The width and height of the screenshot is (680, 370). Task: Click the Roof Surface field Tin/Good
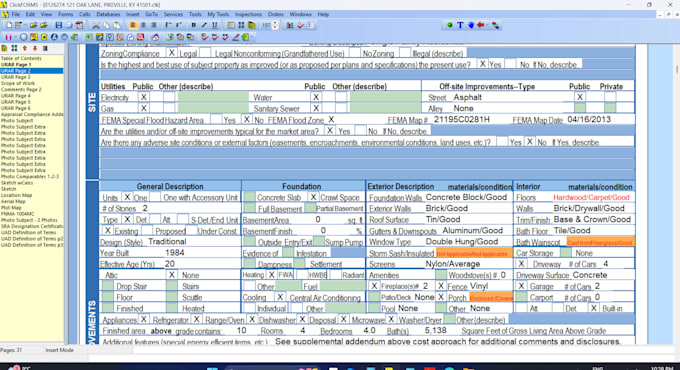click(x=443, y=219)
